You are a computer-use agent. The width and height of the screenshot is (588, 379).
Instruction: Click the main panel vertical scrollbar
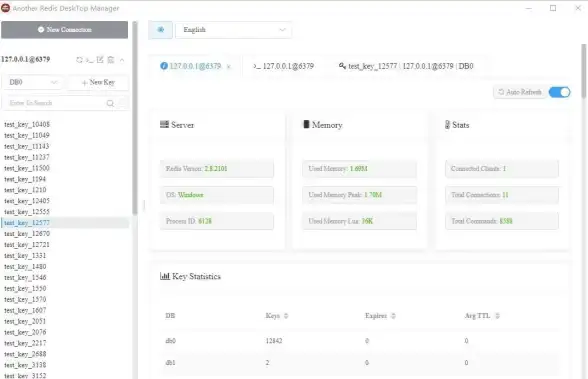584,71
